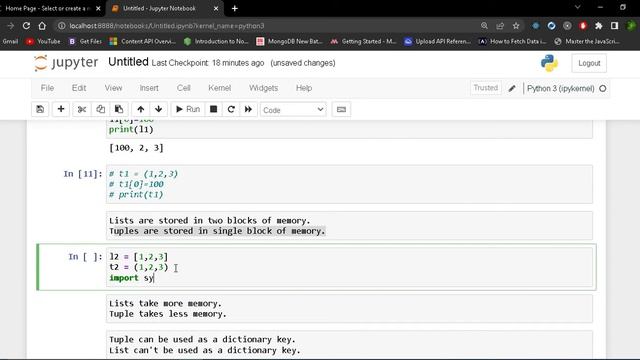The width and height of the screenshot is (640, 360).
Task: Open the Content API Overview bookmark
Action: tap(143, 41)
